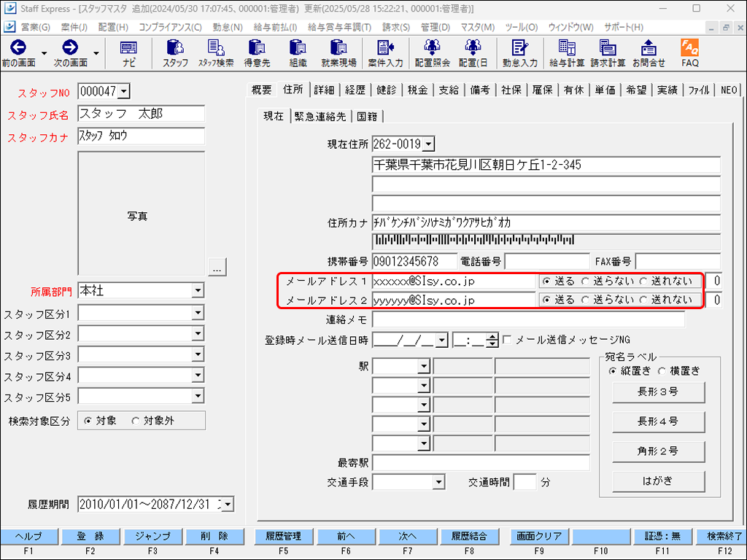Expand the 現在住所 postal code dropdown
This screenshot has height=560, width=747.
coord(428,144)
